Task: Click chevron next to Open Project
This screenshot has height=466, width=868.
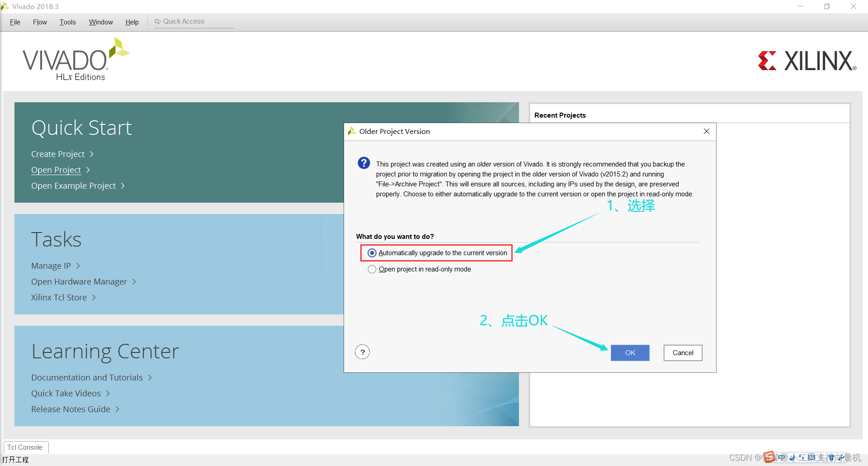Action: (88, 170)
